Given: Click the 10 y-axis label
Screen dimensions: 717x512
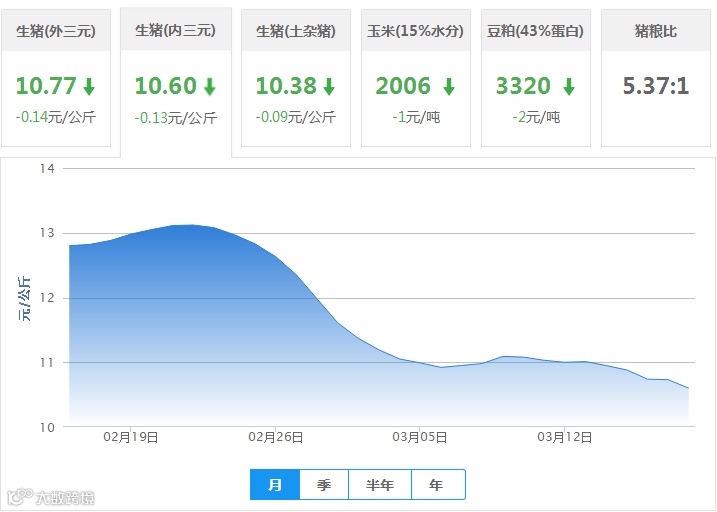Looking at the screenshot, I should coord(47,427).
